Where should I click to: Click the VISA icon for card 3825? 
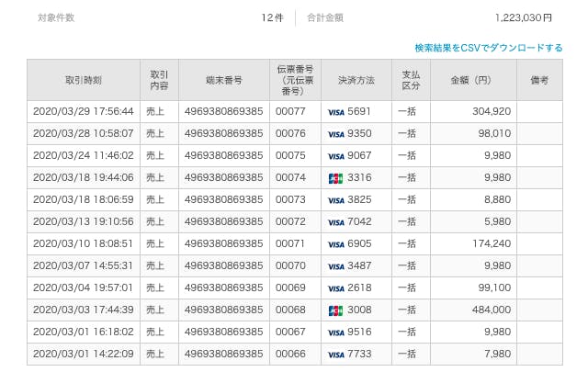tap(335, 199)
